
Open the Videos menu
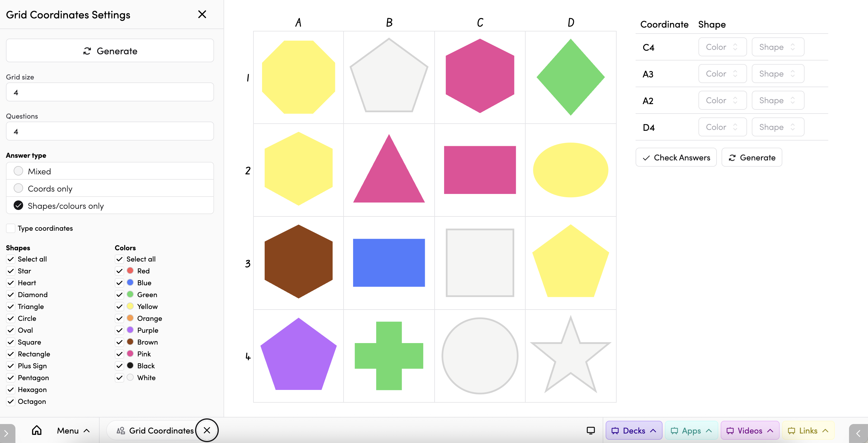[749, 430]
